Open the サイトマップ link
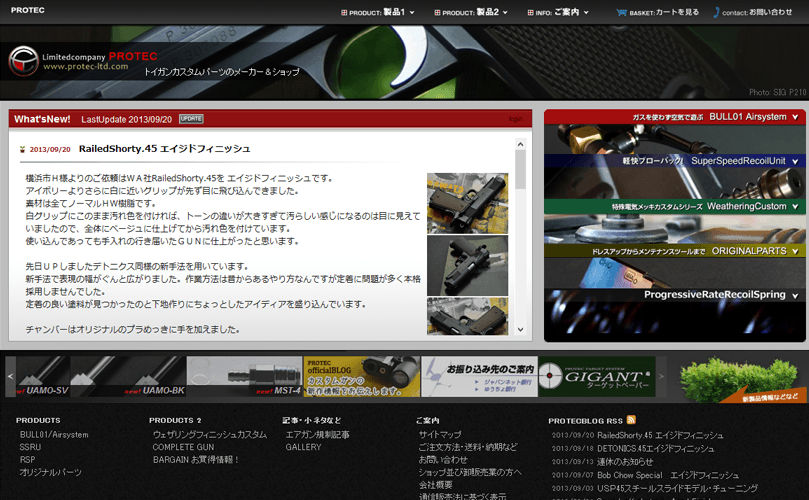Screen dimensions: 809x500 click(x=440, y=435)
